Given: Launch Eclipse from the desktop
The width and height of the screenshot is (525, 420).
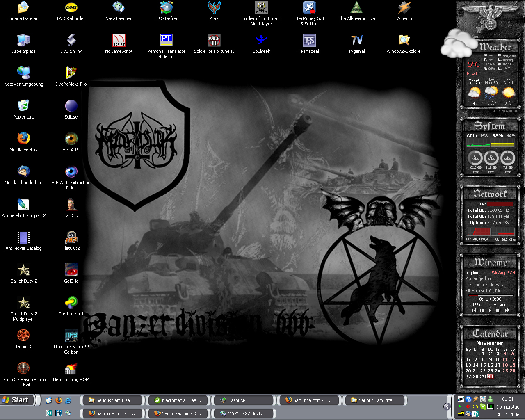Looking at the screenshot, I should 71,110.
